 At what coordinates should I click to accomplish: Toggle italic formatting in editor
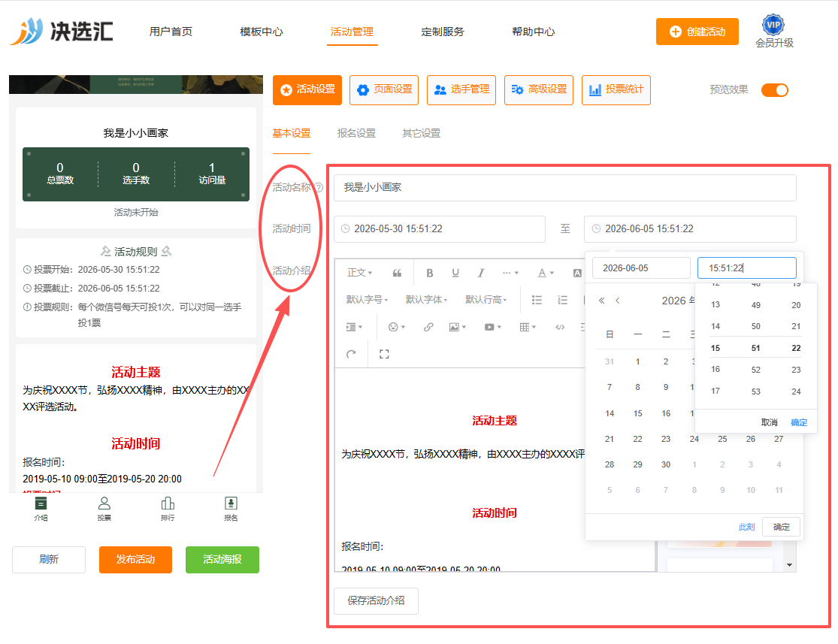(x=481, y=273)
